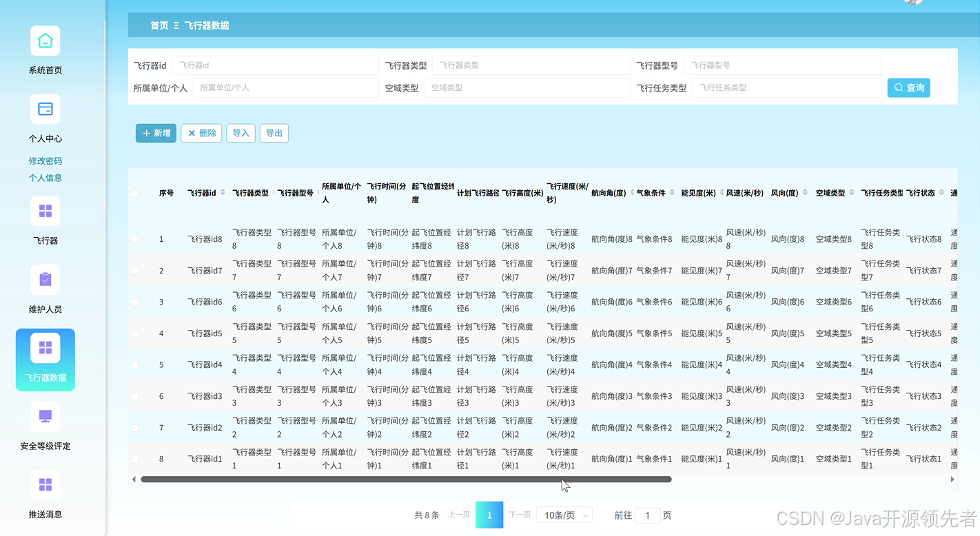Image resolution: width=980 pixels, height=536 pixels.
Task: Click the cell 飞行器id4
Action: [x=205, y=364]
